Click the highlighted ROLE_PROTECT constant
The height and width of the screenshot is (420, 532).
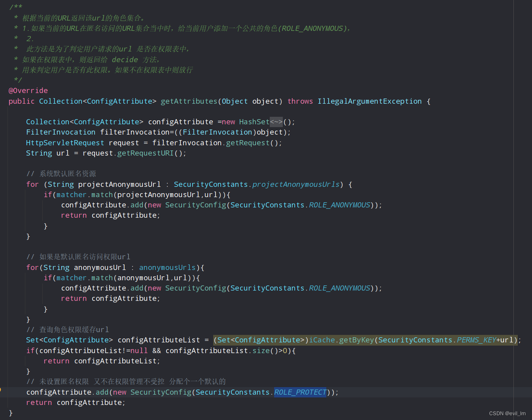(300, 392)
